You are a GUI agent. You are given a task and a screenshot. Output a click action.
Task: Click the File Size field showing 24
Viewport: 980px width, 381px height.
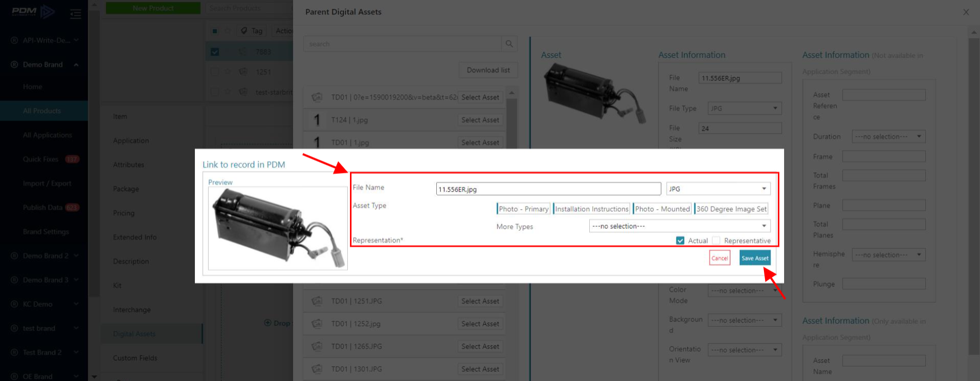point(740,129)
